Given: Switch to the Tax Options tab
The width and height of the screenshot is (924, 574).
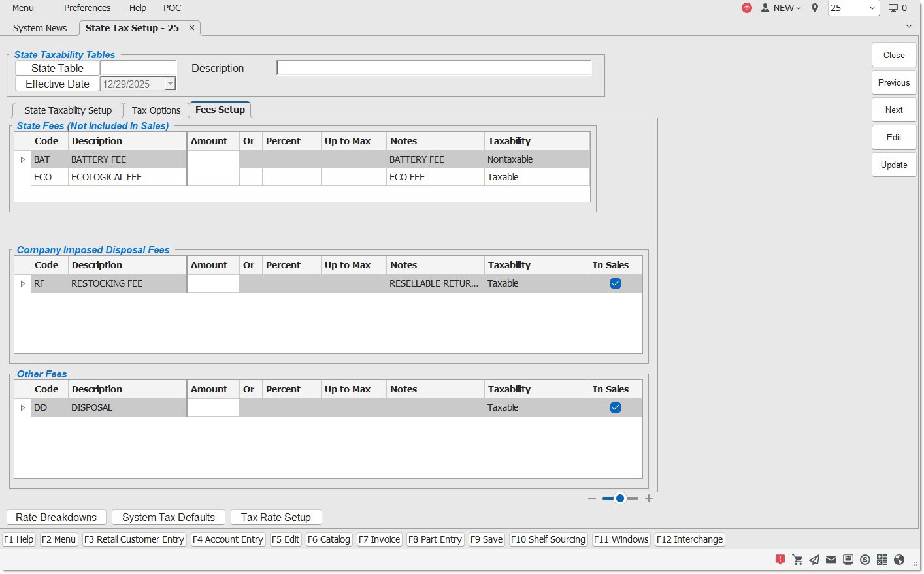Looking at the screenshot, I should coord(156,110).
